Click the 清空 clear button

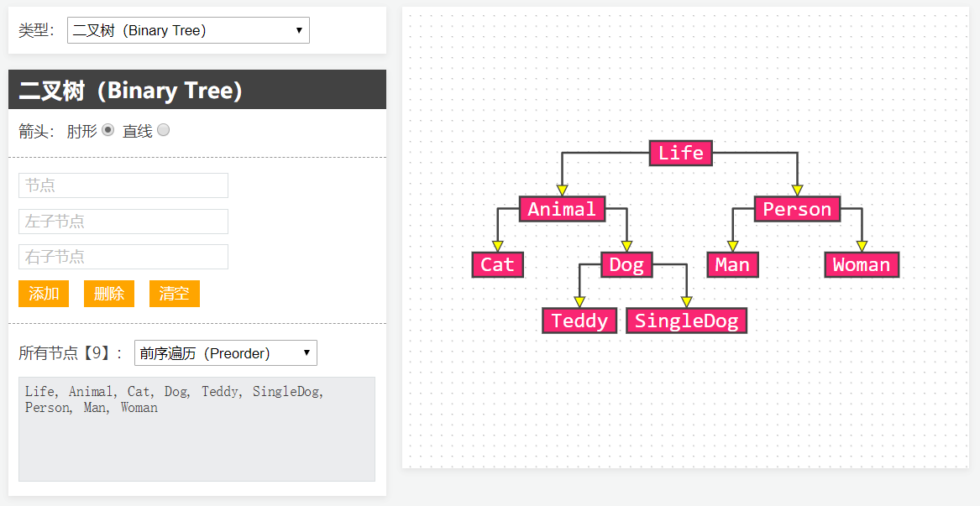point(175,294)
